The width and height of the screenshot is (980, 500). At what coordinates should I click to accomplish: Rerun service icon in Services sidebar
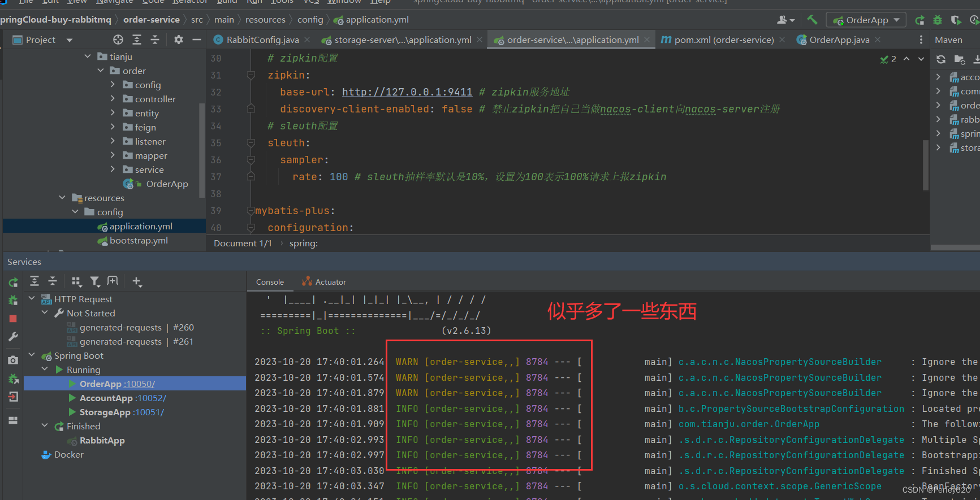tap(13, 282)
